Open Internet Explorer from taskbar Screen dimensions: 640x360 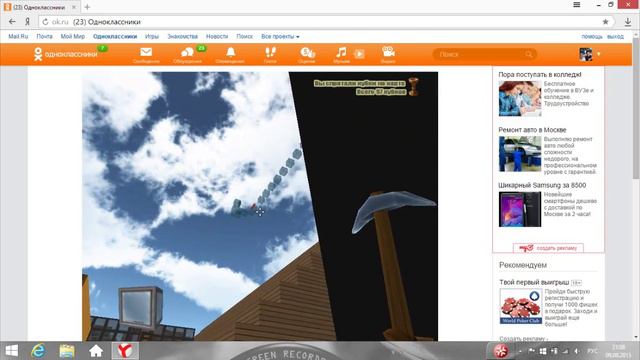(x=38, y=351)
